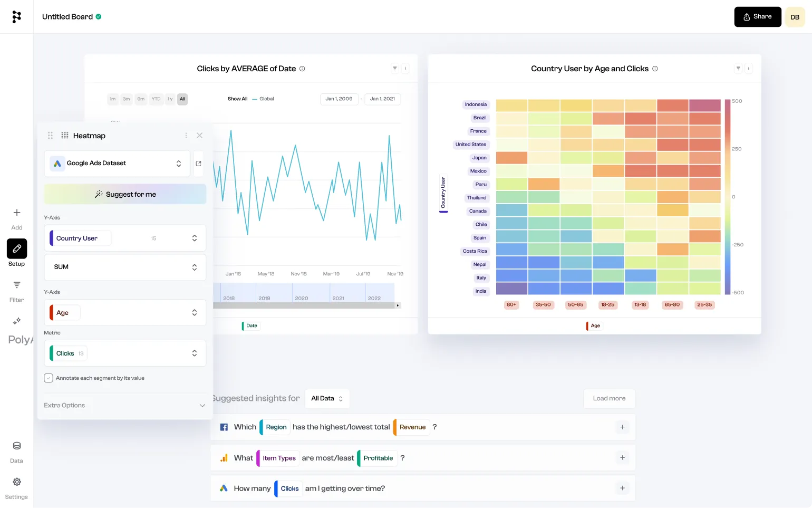Open the info tooltip on Country User chart
The height and width of the screenshot is (508, 812).
click(655, 69)
